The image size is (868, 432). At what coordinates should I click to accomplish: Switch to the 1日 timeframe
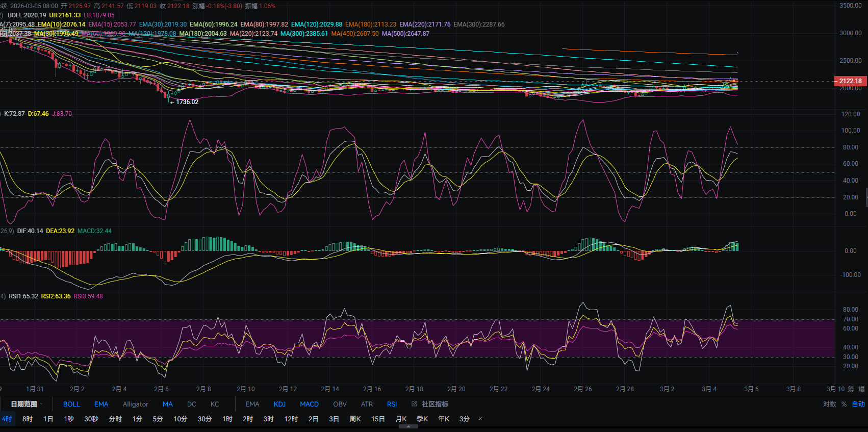48,419
